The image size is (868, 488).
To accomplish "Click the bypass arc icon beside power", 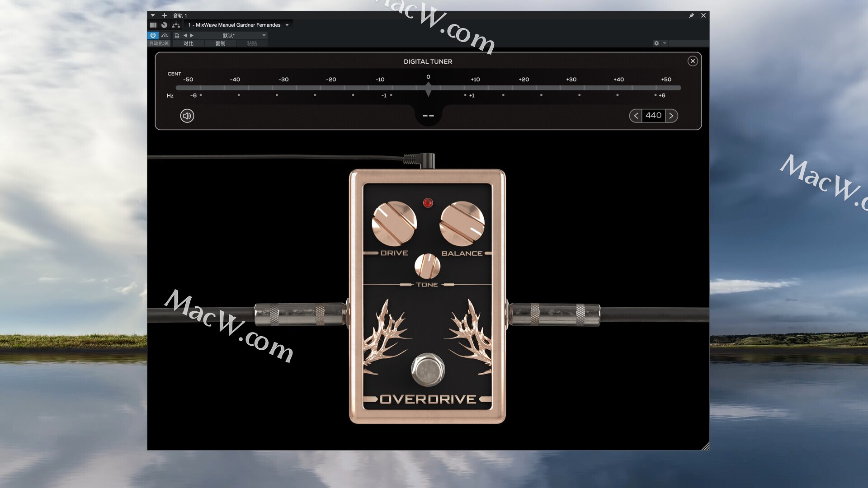I will (165, 35).
